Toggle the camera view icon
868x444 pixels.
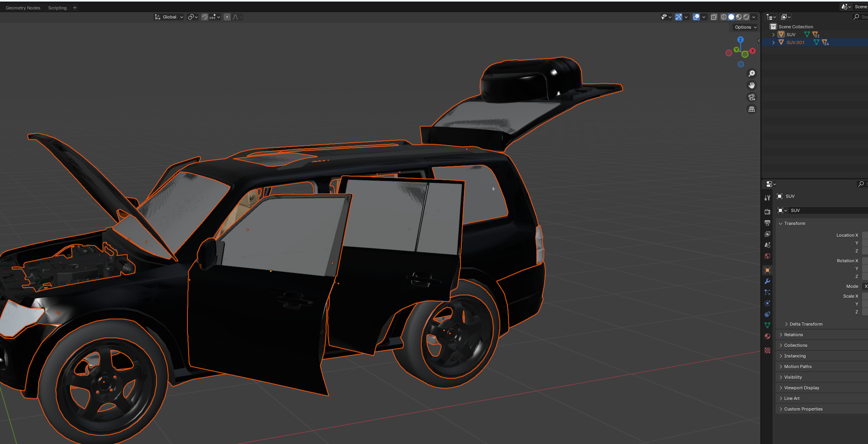pos(751,97)
